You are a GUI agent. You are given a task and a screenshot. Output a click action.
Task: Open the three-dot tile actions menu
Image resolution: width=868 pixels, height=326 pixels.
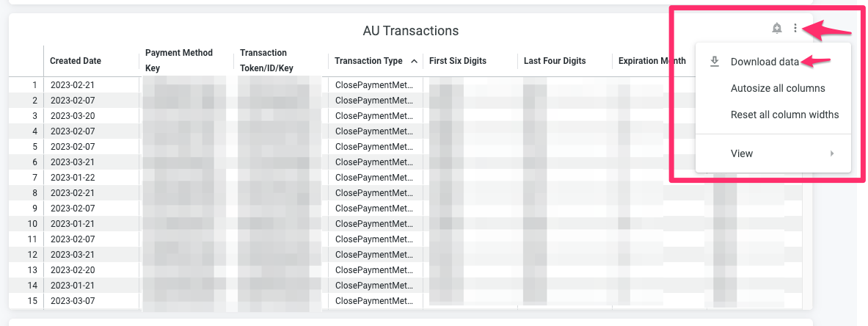tap(795, 29)
